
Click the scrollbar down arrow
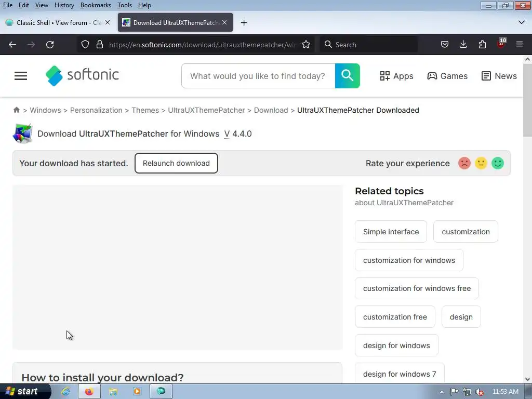pos(527,379)
